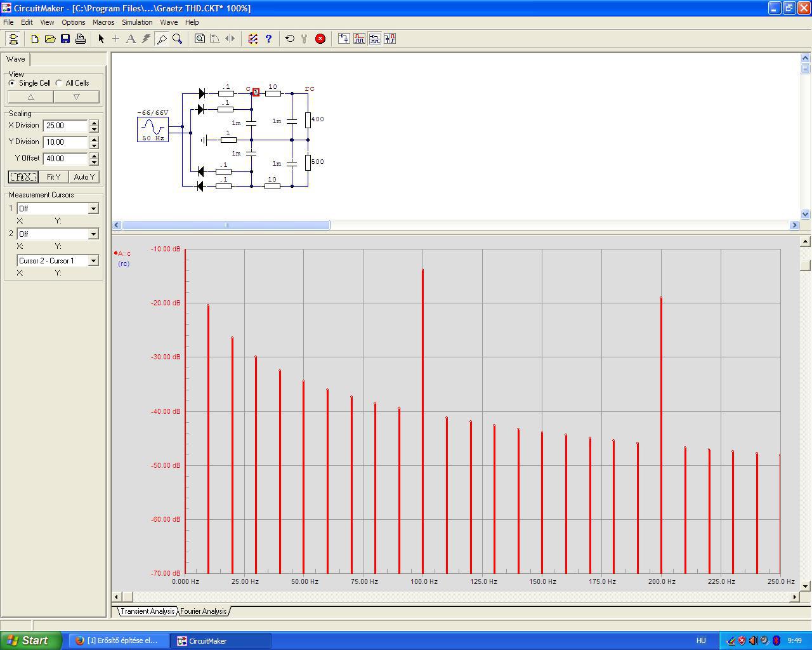This screenshot has width=812, height=650.
Task: Click the second waveform toolbar icon
Action: [375, 39]
